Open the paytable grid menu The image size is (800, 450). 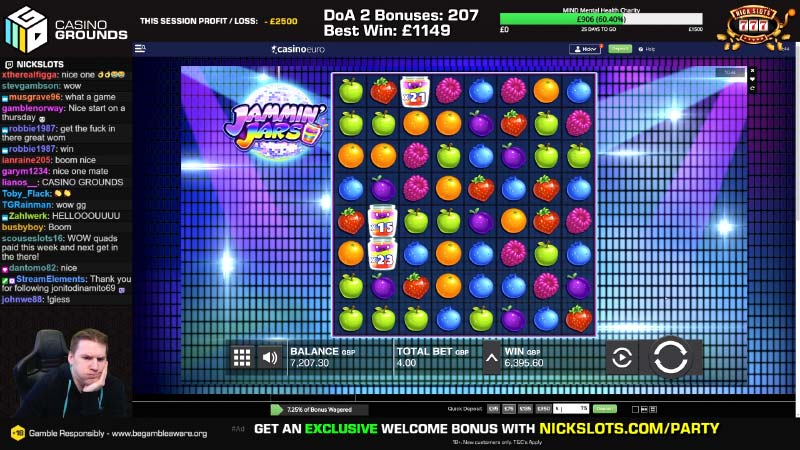[242, 358]
